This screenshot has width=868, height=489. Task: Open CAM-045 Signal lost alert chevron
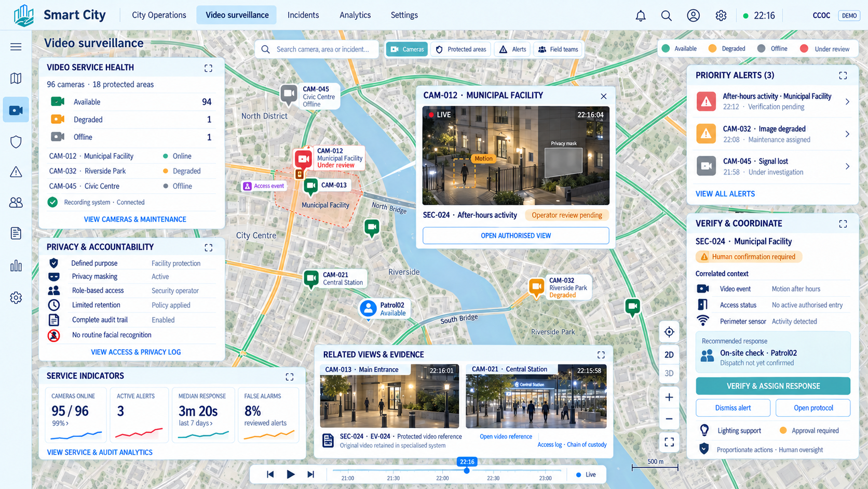847,166
